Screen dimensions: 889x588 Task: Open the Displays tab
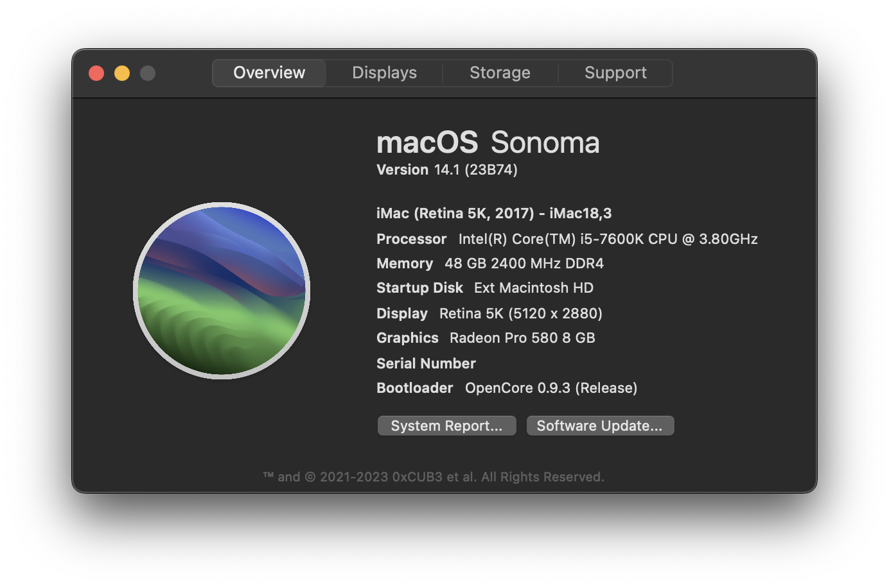coord(384,73)
